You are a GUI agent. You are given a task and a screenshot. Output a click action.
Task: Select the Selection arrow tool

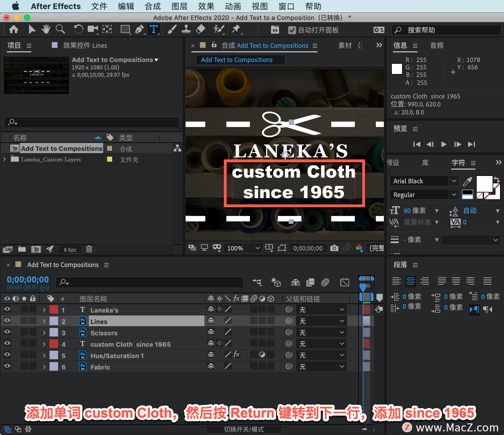click(32, 29)
